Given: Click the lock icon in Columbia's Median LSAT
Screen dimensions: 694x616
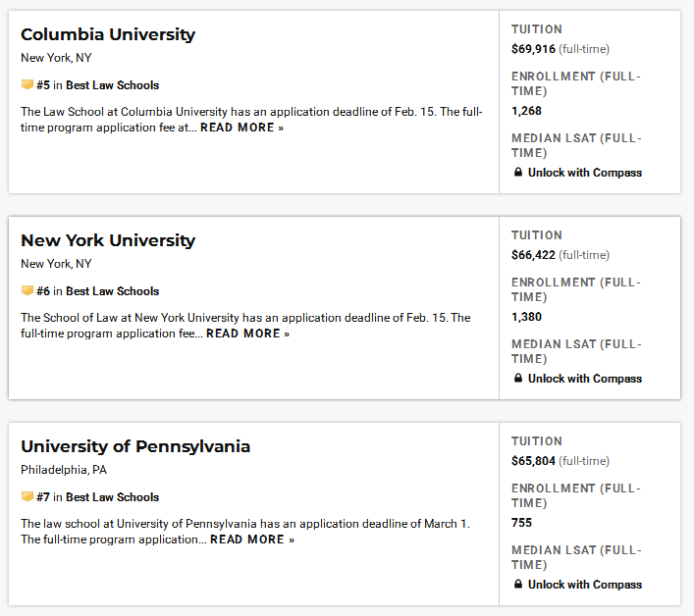Looking at the screenshot, I should 518,173.
